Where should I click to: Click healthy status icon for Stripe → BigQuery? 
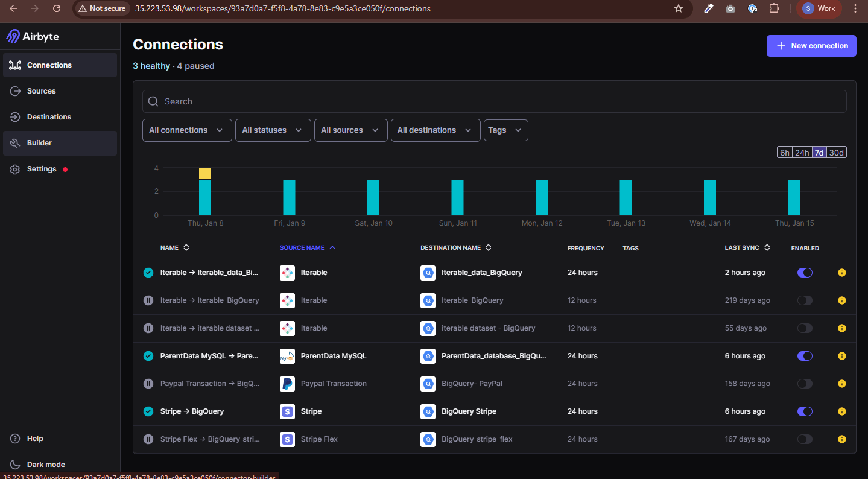(148, 411)
